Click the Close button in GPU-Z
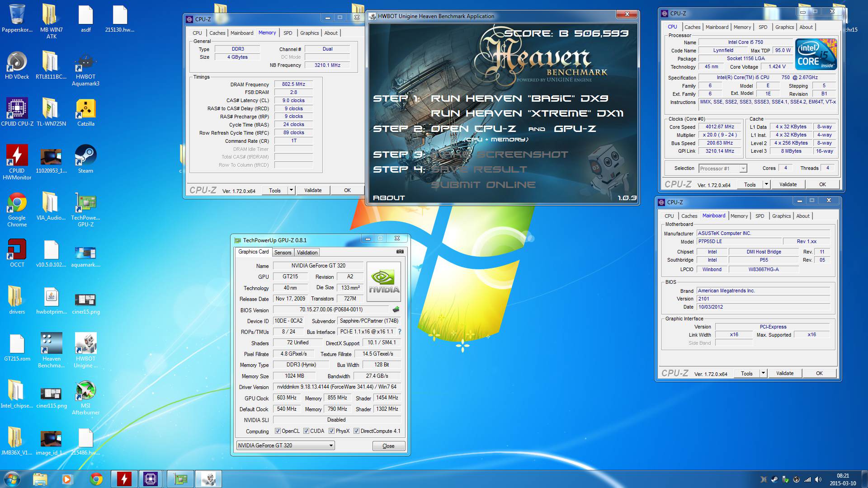 point(388,446)
